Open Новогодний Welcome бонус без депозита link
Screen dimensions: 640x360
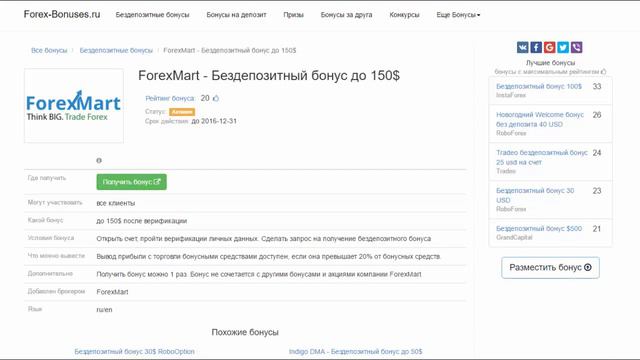pyautogui.click(x=540, y=120)
